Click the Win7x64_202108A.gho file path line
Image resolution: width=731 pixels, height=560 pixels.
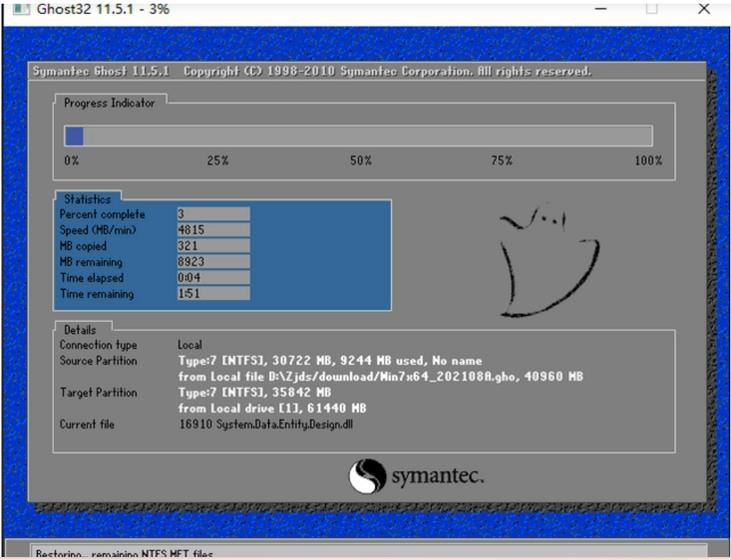[381, 377]
